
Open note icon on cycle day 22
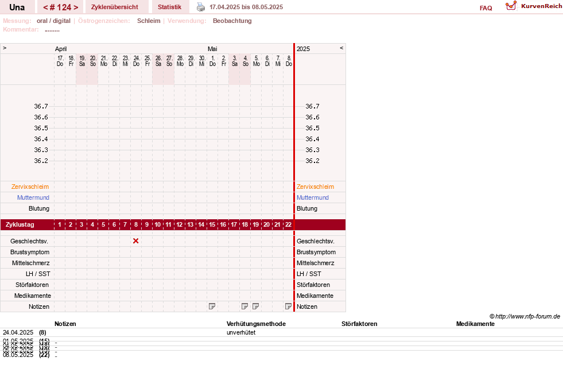click(288, 306)
